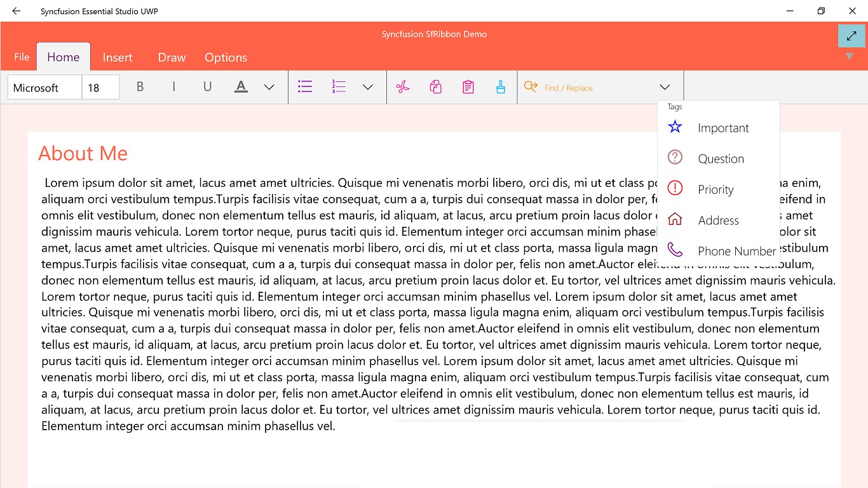This screenshot has width=868, height=488.
Task: Click the About Me heading
Action: coord(83,153)
